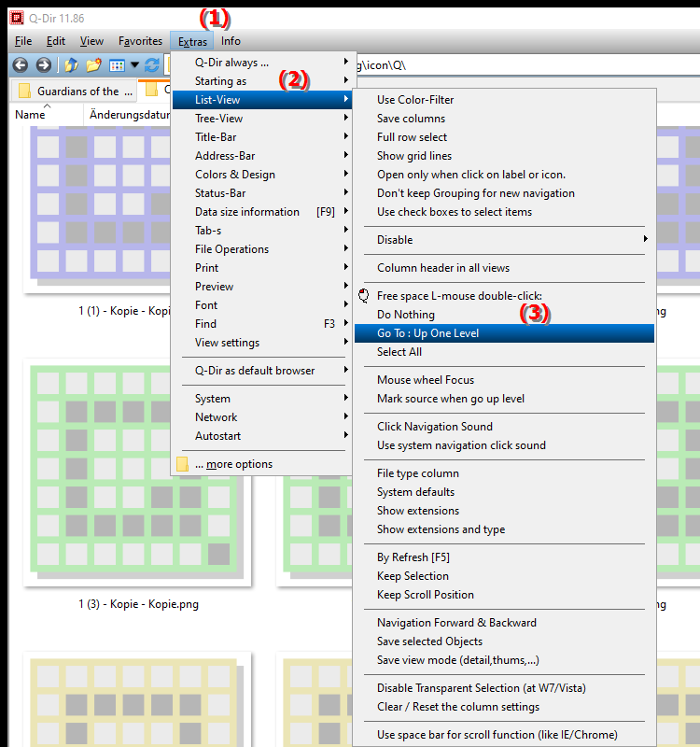Open the view mode dropdown arrow
Image resolution: width=700 pixels, height=747 pixels.
point(134,64)
